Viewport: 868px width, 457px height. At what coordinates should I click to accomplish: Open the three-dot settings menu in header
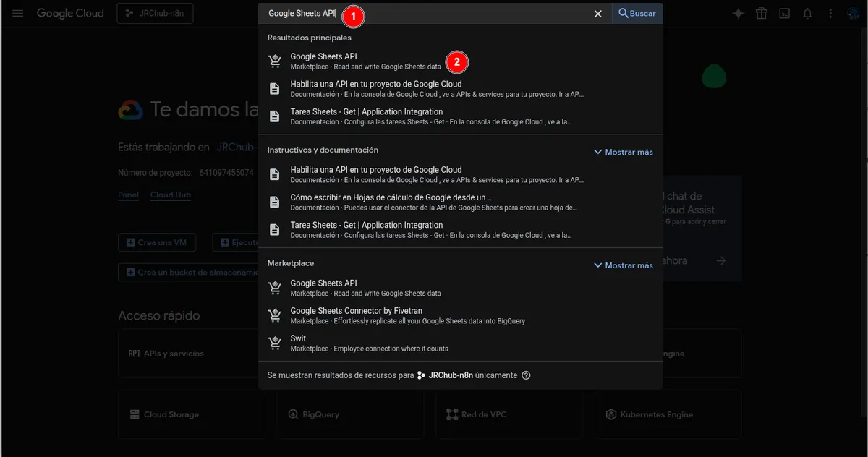coord(830,14)
